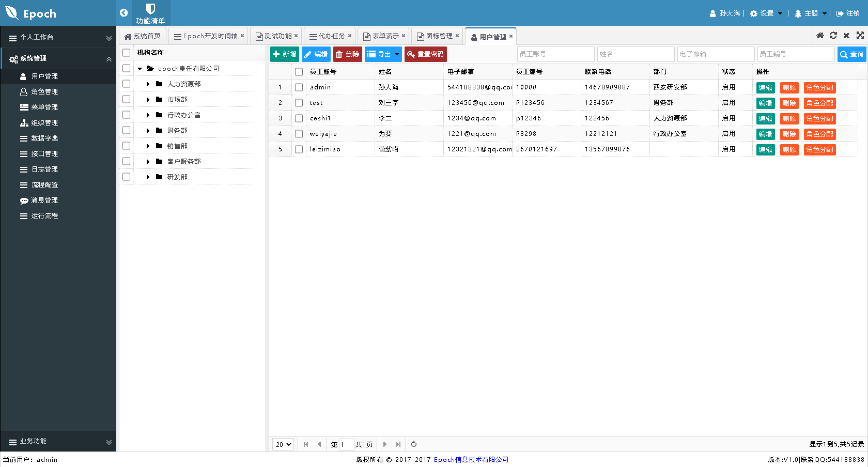The width and height of the screenshot is (868, 467).
Task: Expand the 市场部 tree node
Action: (148, 100)
